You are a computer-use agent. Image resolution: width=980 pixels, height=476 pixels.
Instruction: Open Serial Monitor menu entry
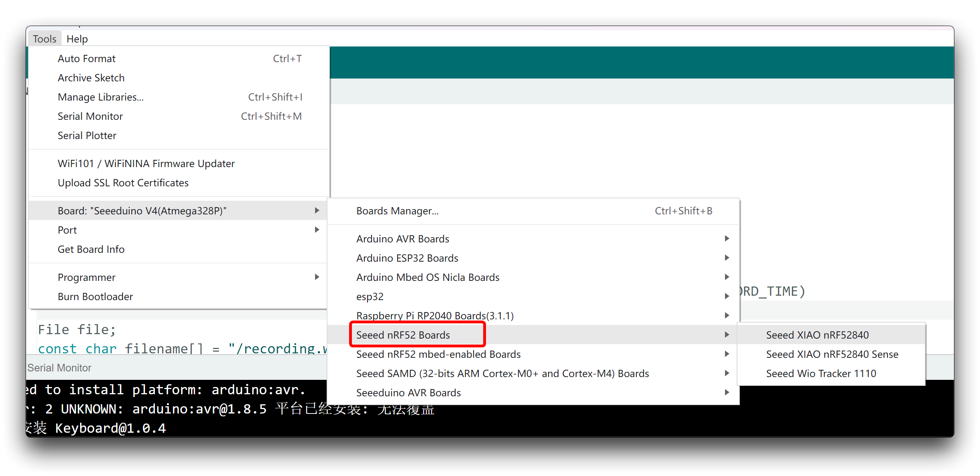tap(179, 116)
